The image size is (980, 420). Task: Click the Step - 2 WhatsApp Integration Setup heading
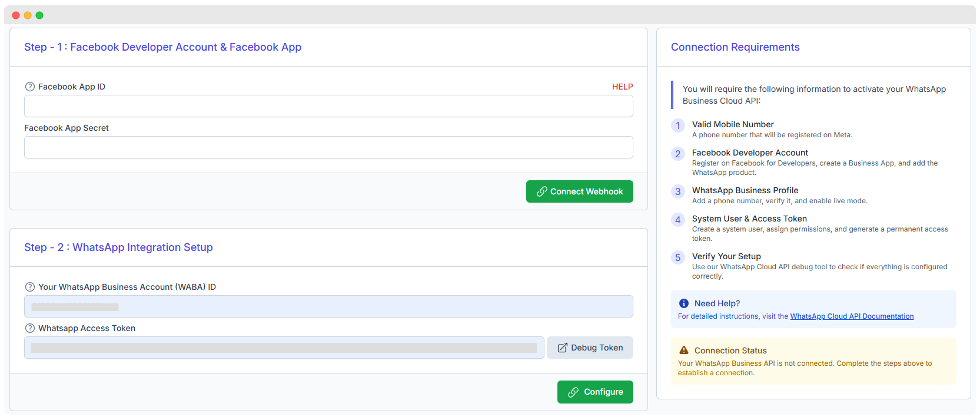pos(118,247)
